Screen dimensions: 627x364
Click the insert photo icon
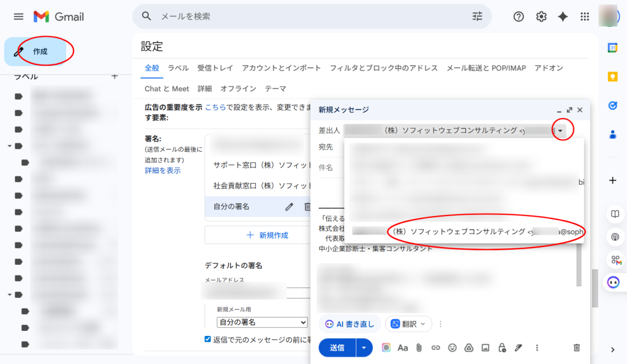486,347
